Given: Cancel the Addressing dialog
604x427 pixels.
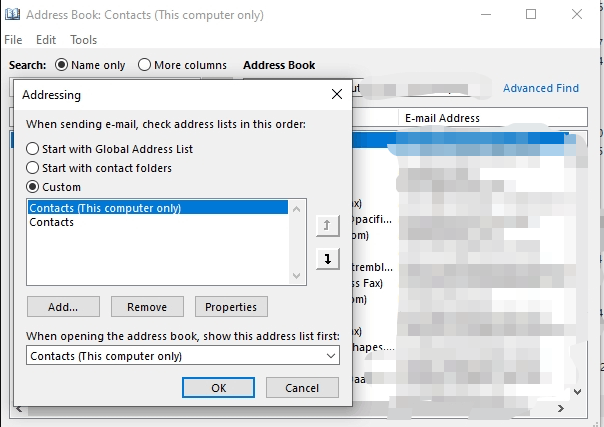Looking at the screenshot, I should 302,387.
